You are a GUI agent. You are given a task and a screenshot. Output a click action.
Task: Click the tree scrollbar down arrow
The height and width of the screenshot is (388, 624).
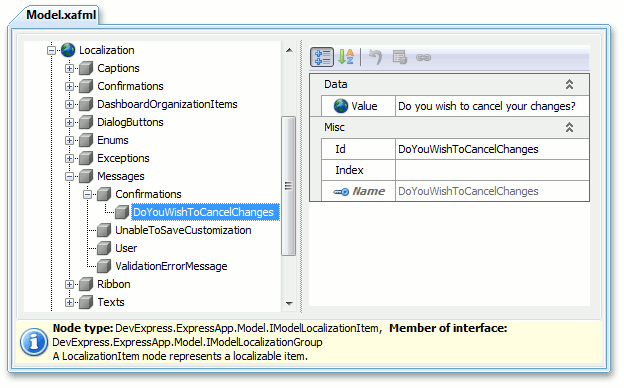click(289, 304)
